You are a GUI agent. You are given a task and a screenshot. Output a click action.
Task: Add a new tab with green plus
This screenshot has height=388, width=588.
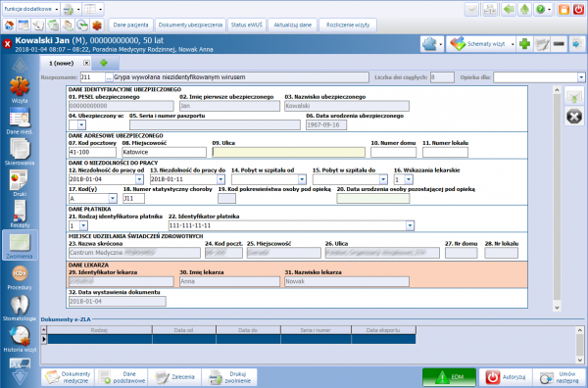[104, 63]
